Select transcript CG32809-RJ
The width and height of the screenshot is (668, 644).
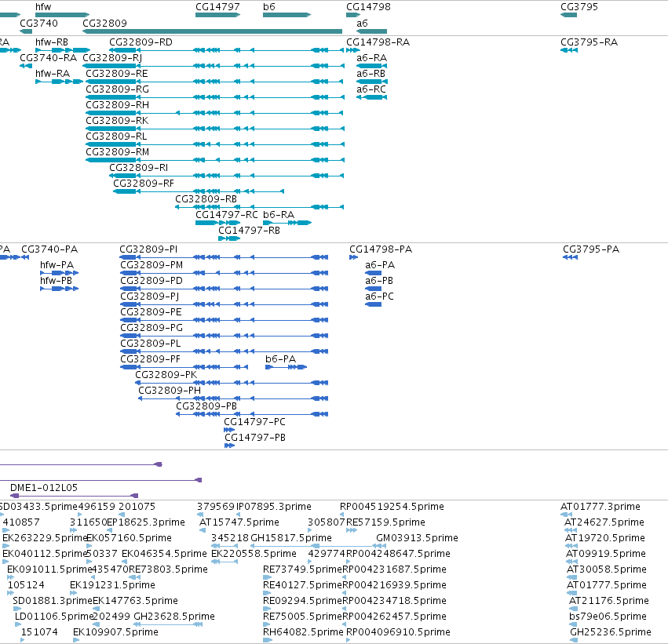click(x=214, y=66)
